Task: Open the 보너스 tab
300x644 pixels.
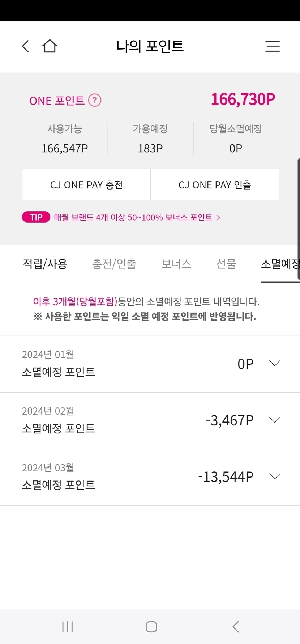Action: point(176,264)
